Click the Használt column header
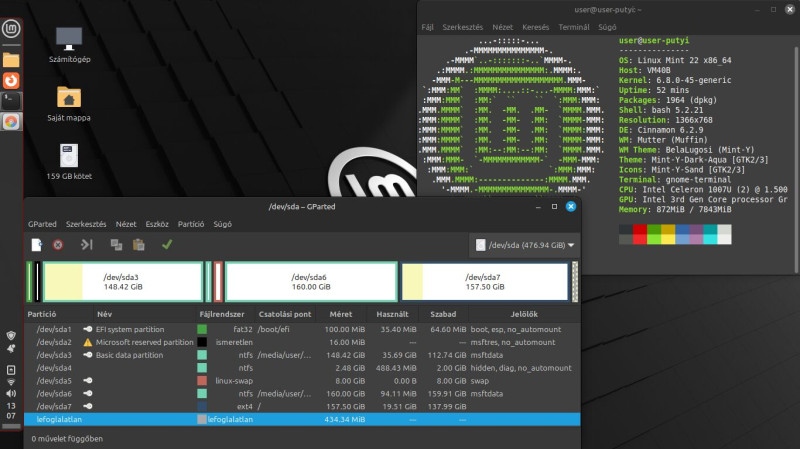Image resolution: width=800 pixels, height=449 pixels. click(x=392, y=314)
